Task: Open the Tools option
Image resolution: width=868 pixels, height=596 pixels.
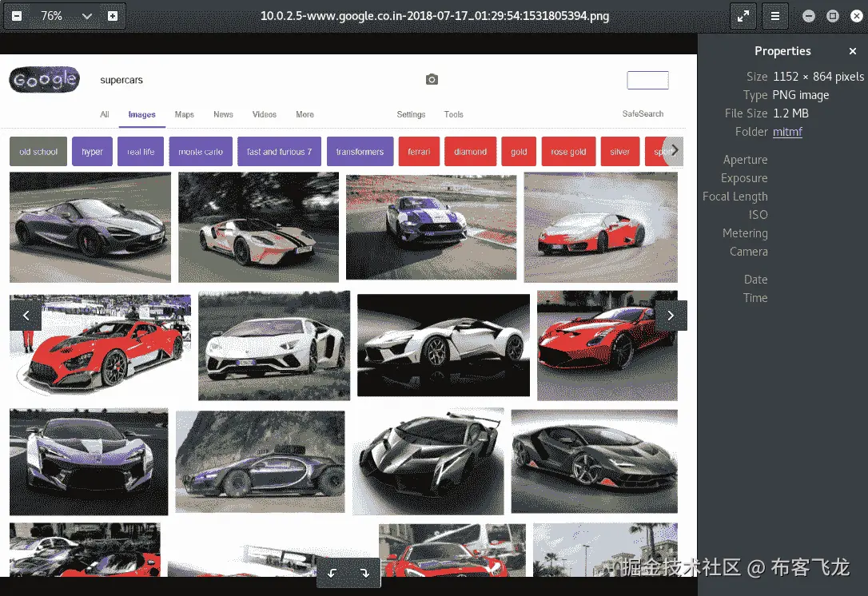Action: tap(453, 114)
